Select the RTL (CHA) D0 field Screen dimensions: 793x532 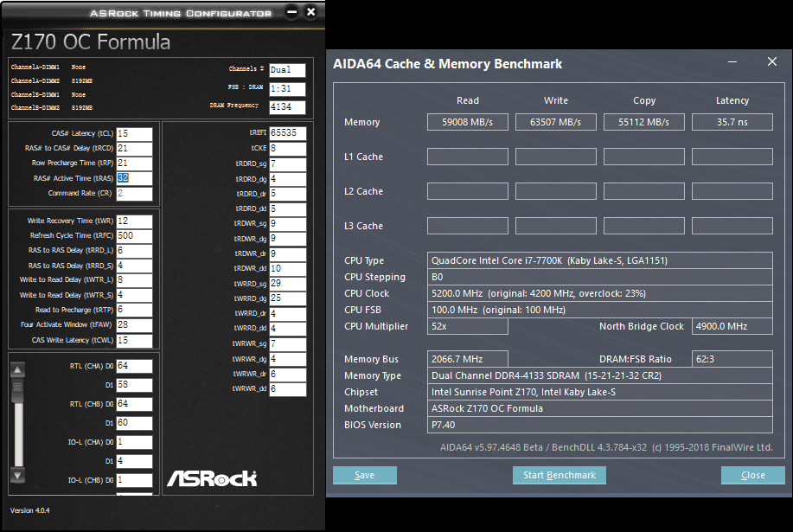[134, 366]
